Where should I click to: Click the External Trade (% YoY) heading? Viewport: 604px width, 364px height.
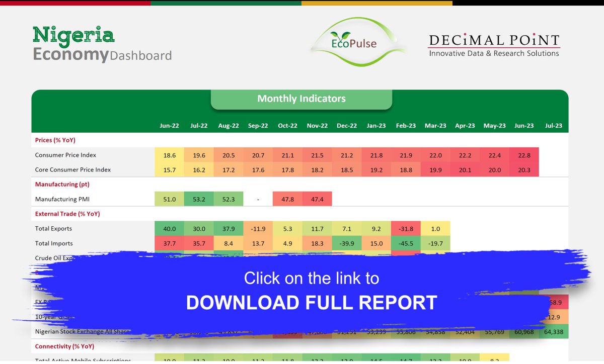tap(67, 214)
